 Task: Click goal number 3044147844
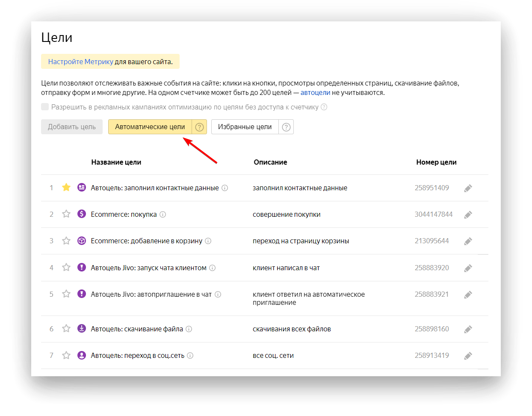coord(433,214)
